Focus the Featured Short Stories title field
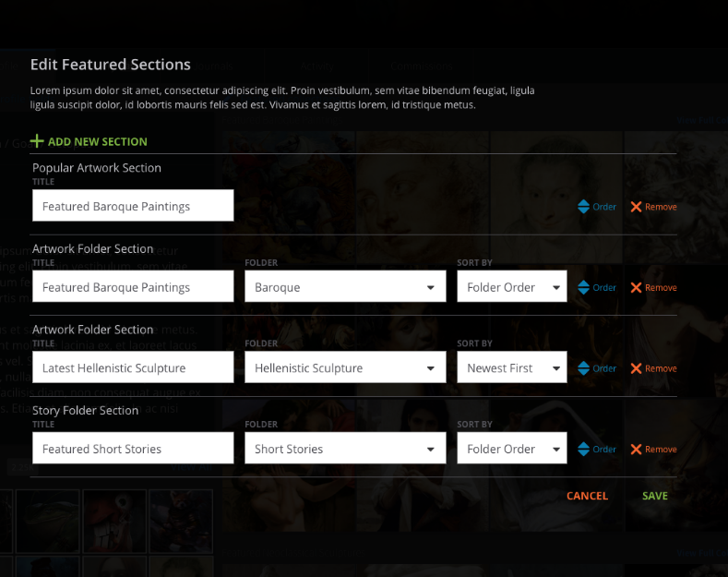The image size is (728, 577). [133, 448]
